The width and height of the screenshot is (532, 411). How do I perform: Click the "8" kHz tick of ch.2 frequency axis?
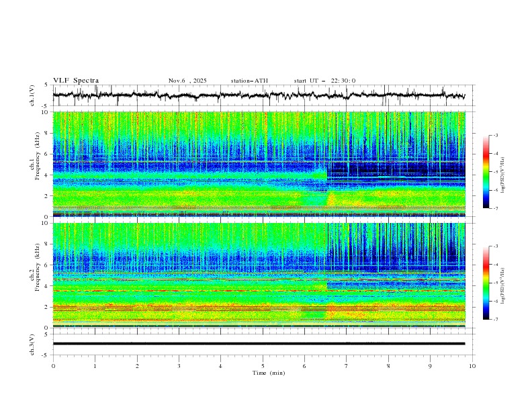coord(47,244)
